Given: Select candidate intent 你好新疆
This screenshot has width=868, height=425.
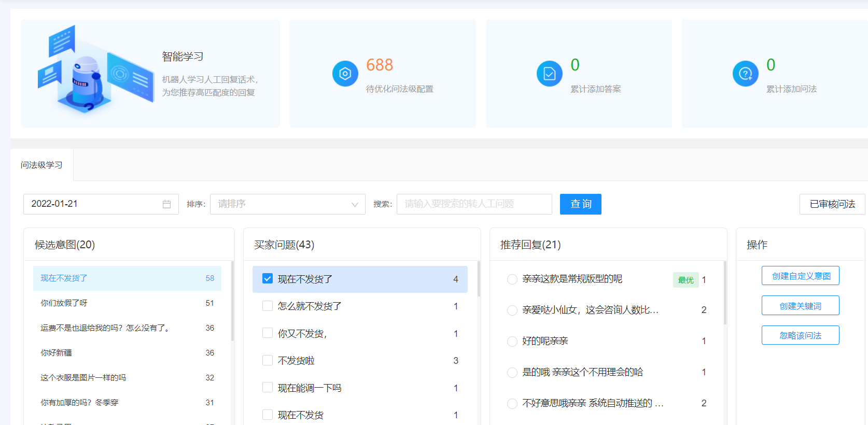Looking at the screenshot, I should pyautogui.click(x=127, y=353).
